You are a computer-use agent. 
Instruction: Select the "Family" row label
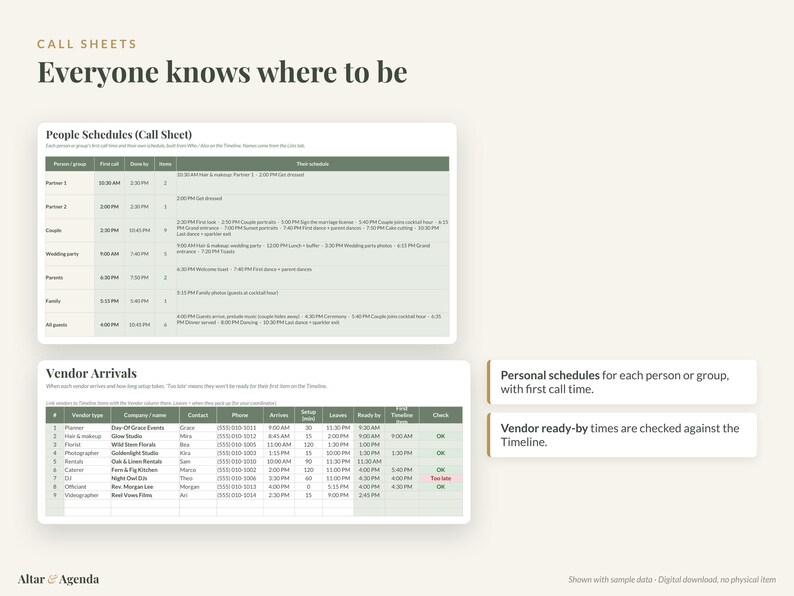[53, 301]
